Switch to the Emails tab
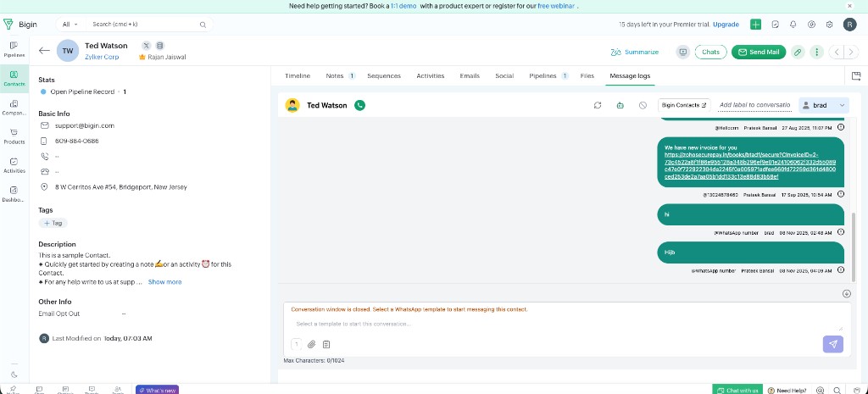Screen dimensions: 868x394 (470, 75)
